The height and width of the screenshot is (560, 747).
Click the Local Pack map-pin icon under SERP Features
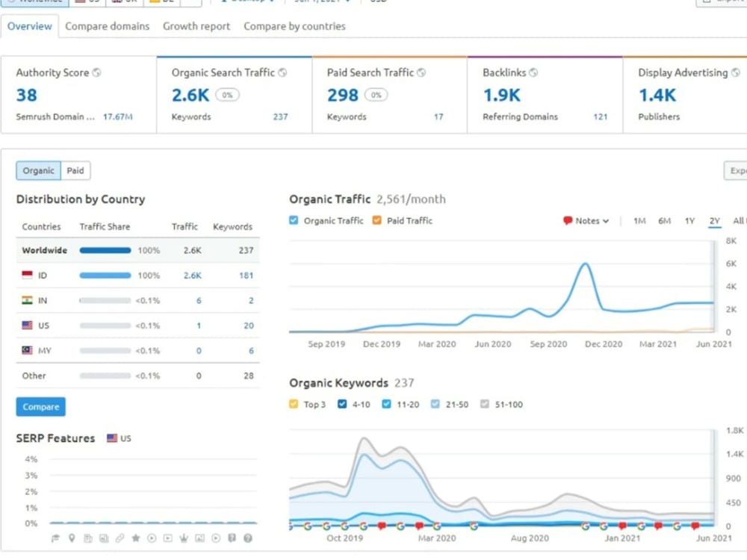[72, 538]
